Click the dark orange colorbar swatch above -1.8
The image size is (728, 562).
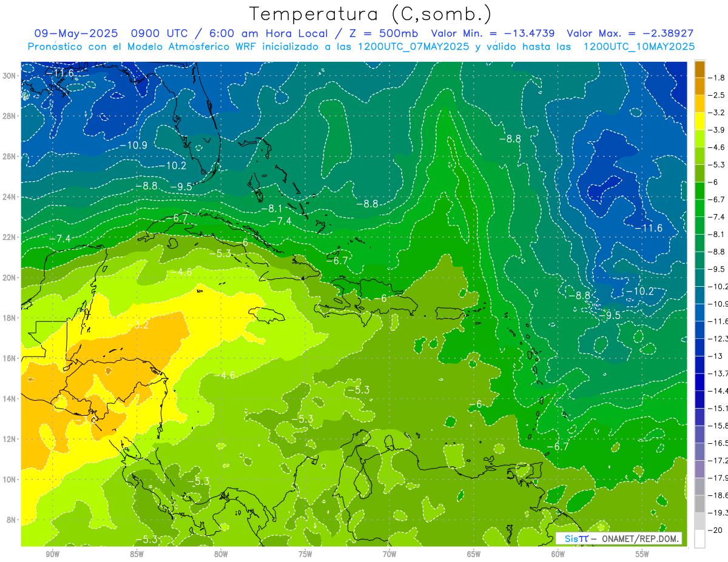[x=699, y=69]
